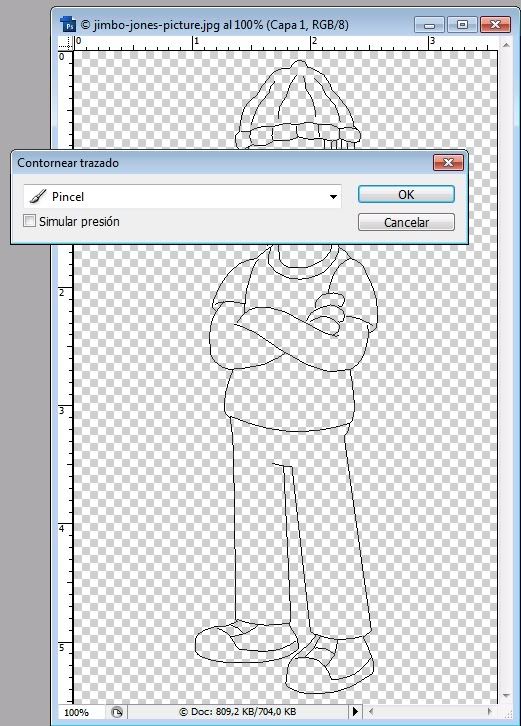
Task: Click the ruler origin corner box
Action: [65, 44]
